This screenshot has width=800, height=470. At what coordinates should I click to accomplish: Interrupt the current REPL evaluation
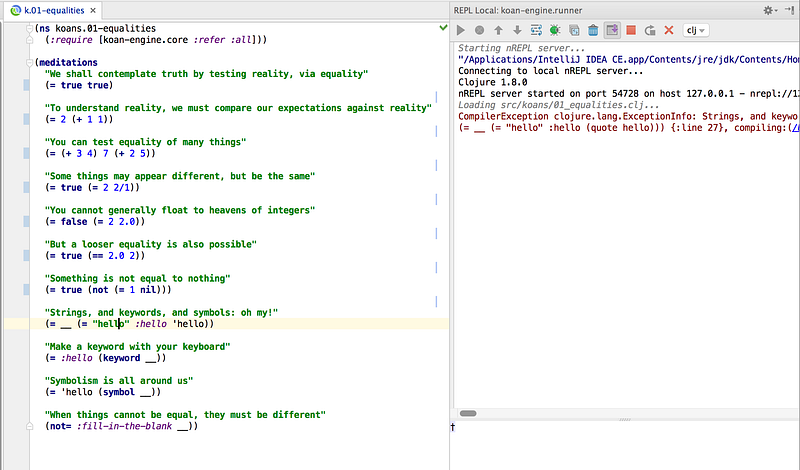pyautogui.click(x=479, y=30)
